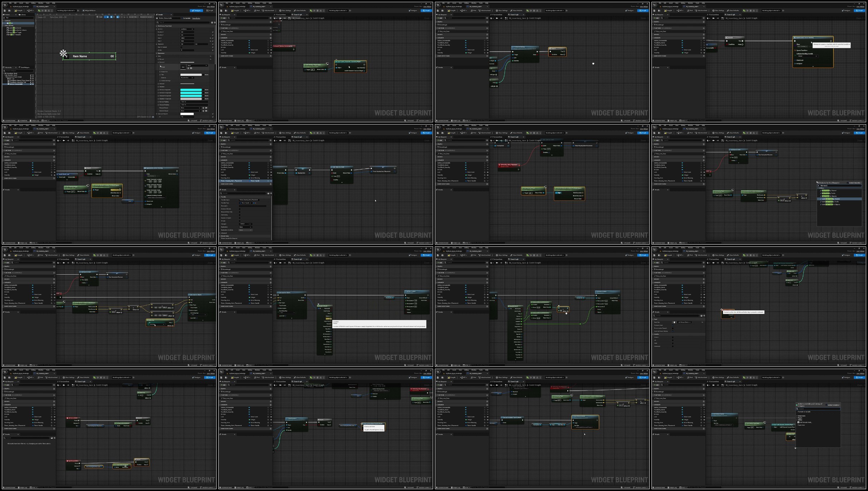The height and width of the screenshot is (491, 868).
Task: Click browse-to-asset icon under Hovered Image
Action: (x=191, y=68)
